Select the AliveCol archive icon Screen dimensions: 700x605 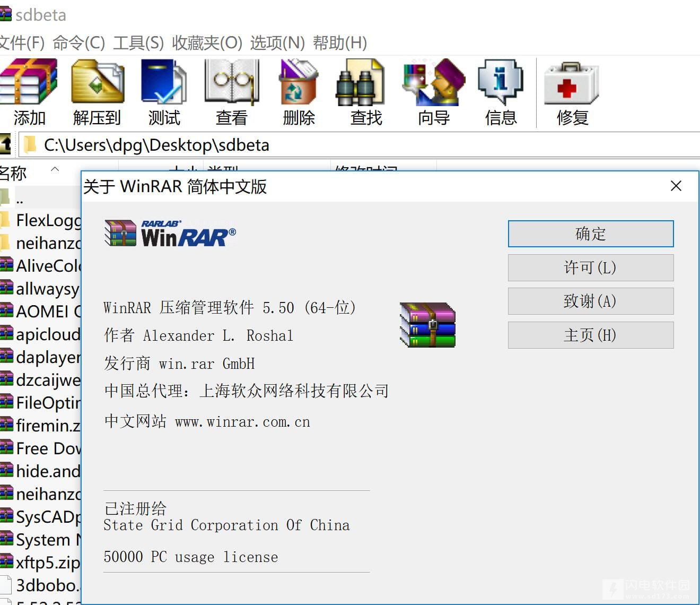pos(6,265)
